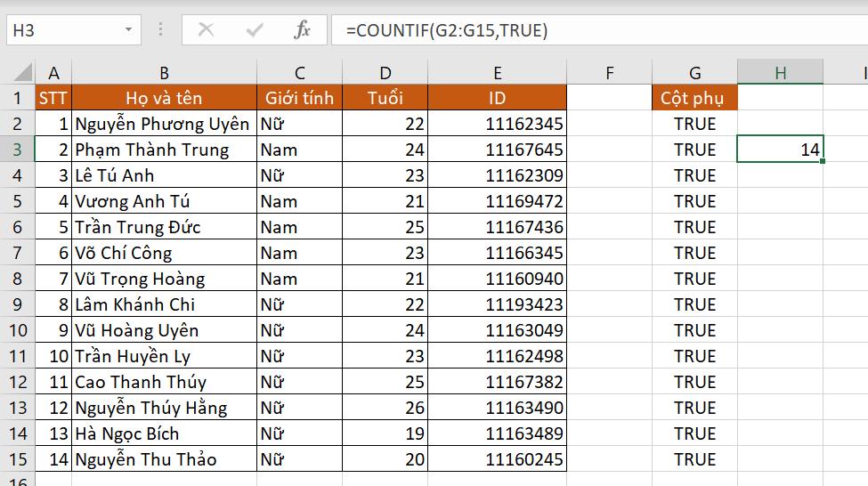Click the 'Tuổi' header cell

385,97
